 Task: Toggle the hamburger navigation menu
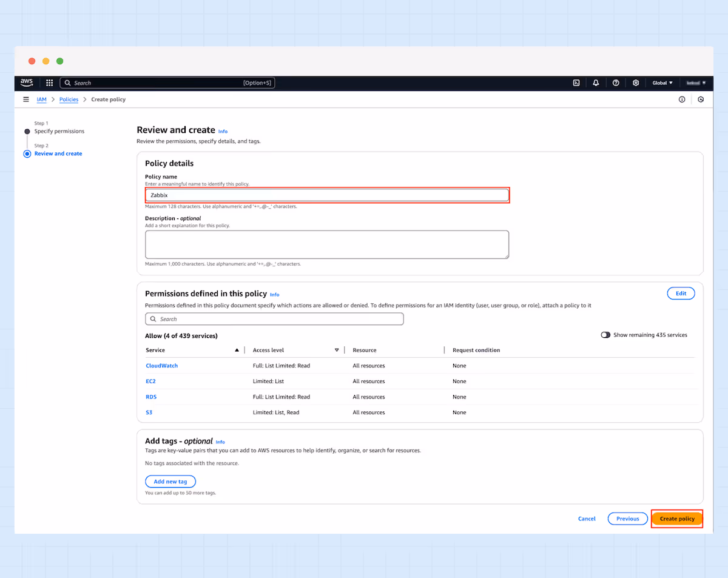pyautogui.click(x=26, y=99)
